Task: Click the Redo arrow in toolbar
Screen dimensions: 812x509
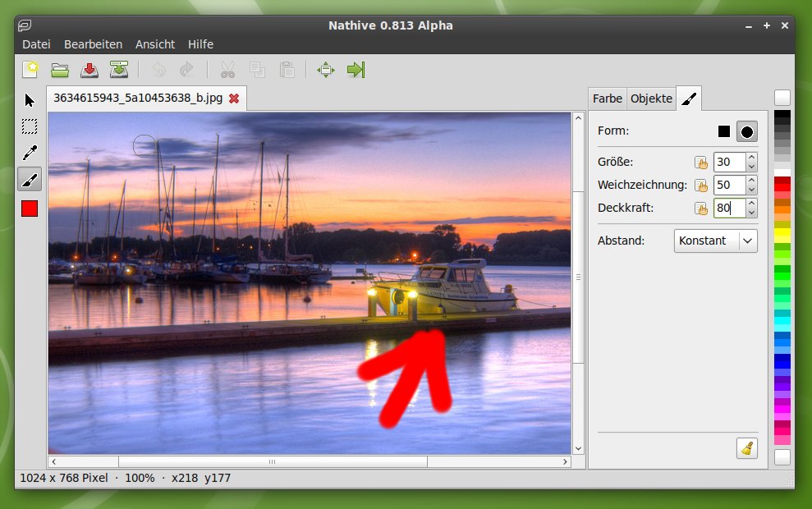Action: point(186,70)
